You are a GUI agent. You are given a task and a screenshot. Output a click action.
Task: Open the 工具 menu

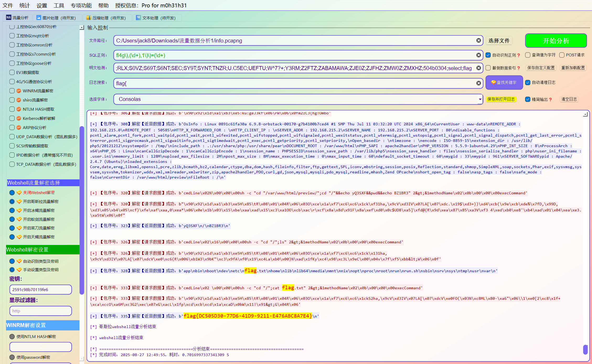(59, 5)
